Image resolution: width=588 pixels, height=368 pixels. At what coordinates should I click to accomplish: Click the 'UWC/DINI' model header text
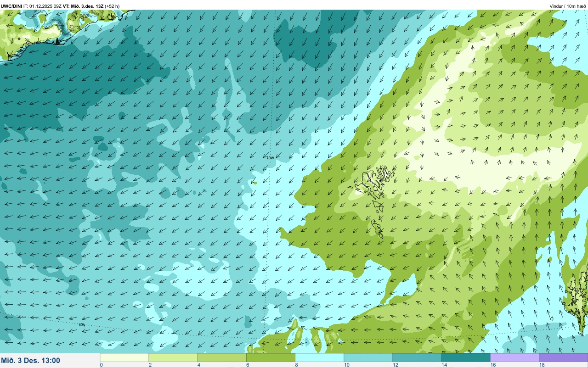click(x=12, y=6)
